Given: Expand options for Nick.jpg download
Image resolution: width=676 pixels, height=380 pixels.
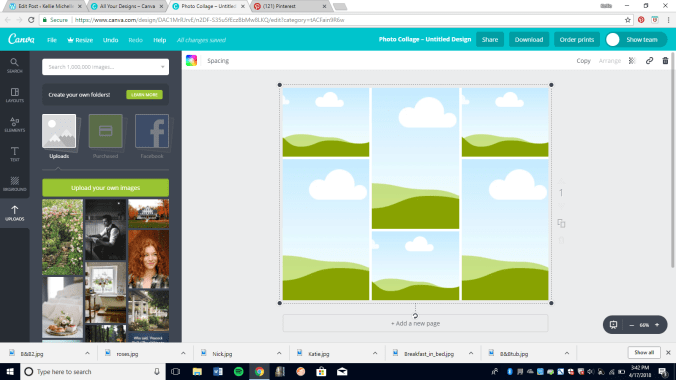Looking at the screenshot, I should click(279, 353).
